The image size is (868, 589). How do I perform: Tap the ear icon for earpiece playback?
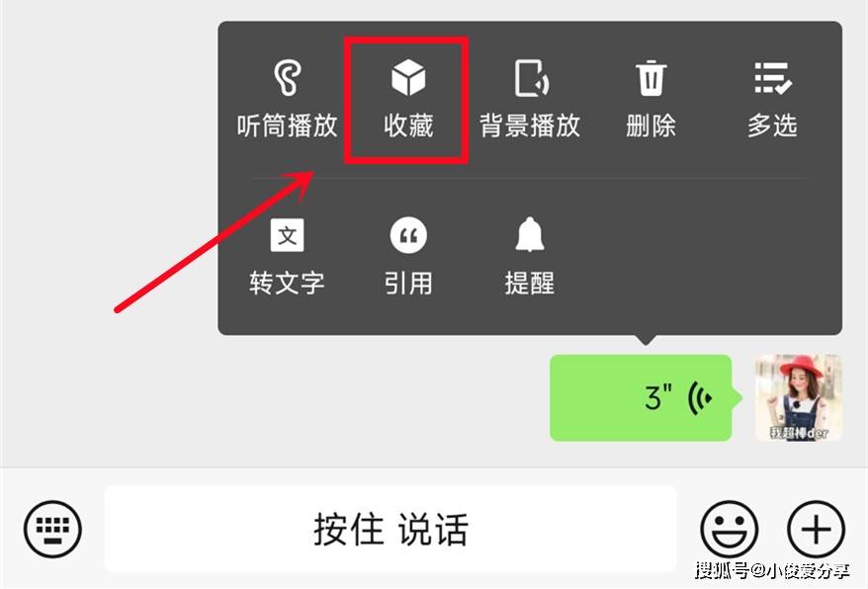coord(287,78)
